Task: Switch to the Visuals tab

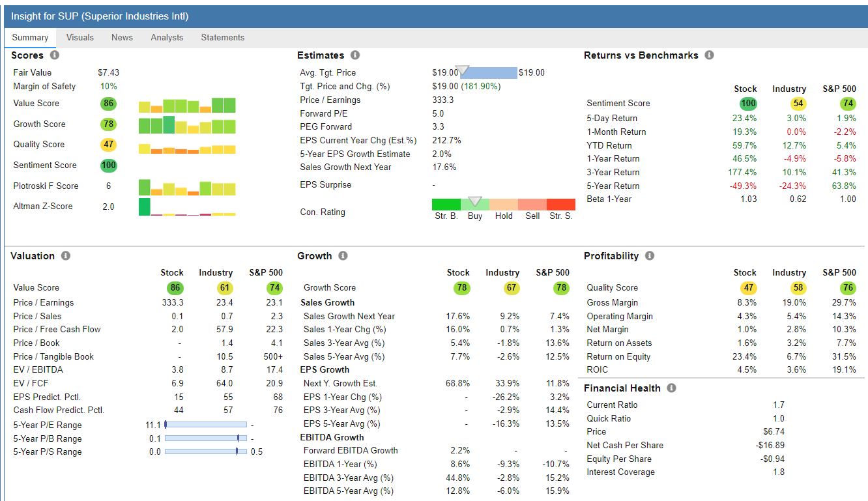Action: click(80, 38)
